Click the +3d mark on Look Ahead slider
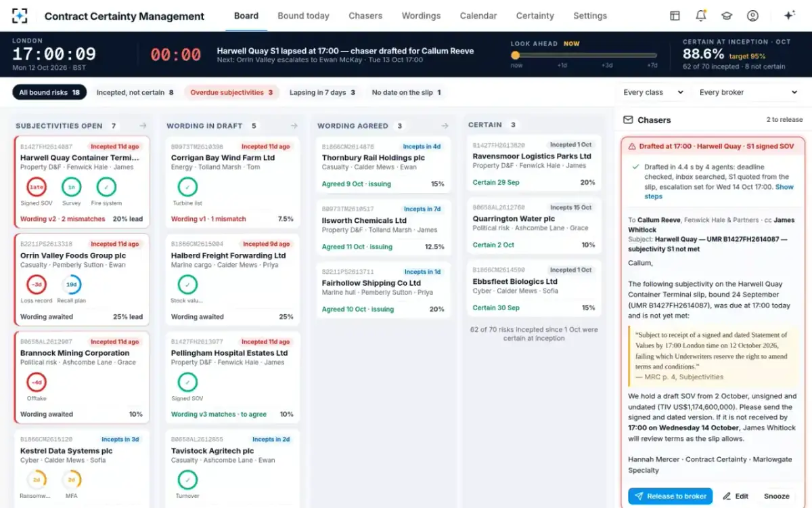The height and width of the screenshot is (508, 812). tap(608, 66)
